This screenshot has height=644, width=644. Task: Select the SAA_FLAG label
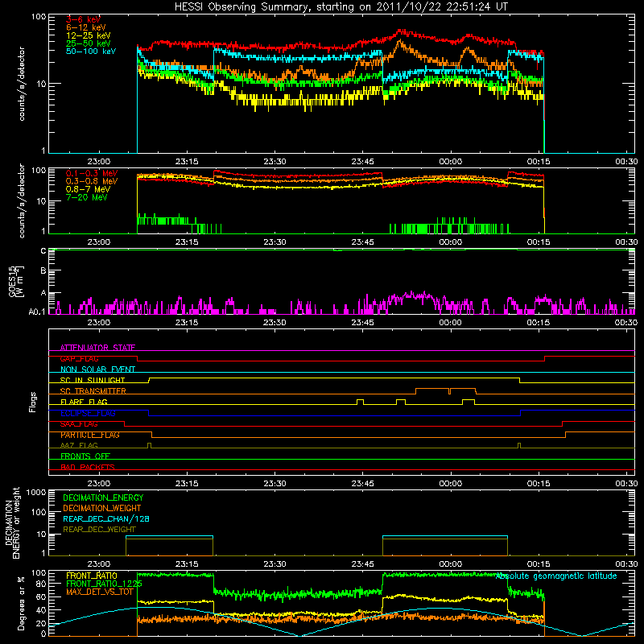[79, 424]
